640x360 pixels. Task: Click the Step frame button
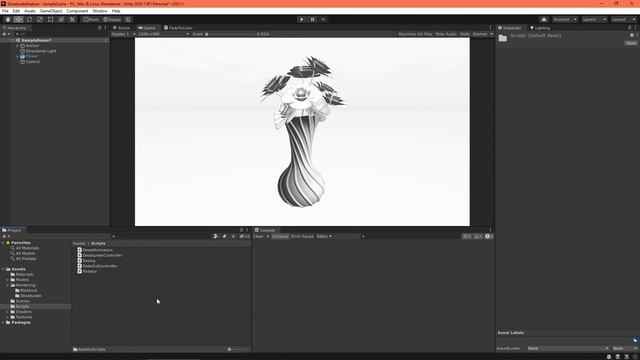pyautogui.click(x=323, y=19)
